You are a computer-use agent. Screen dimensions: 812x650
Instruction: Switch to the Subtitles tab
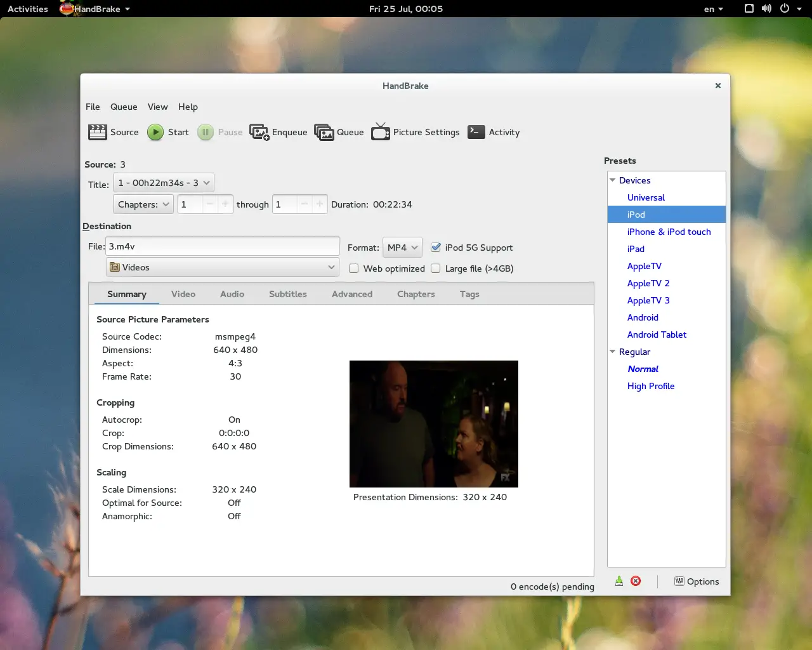[x=288, y=294]
